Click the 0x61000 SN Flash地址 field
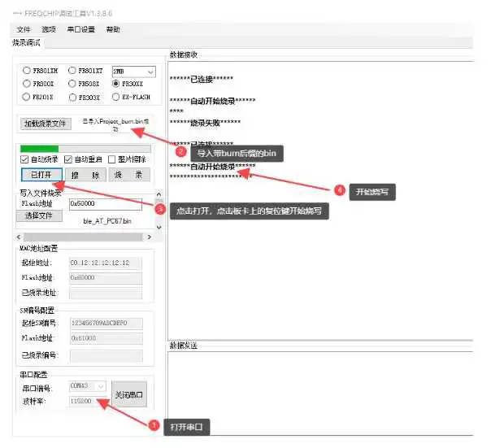This screenshot has height=448, width=491. [106, 338]
